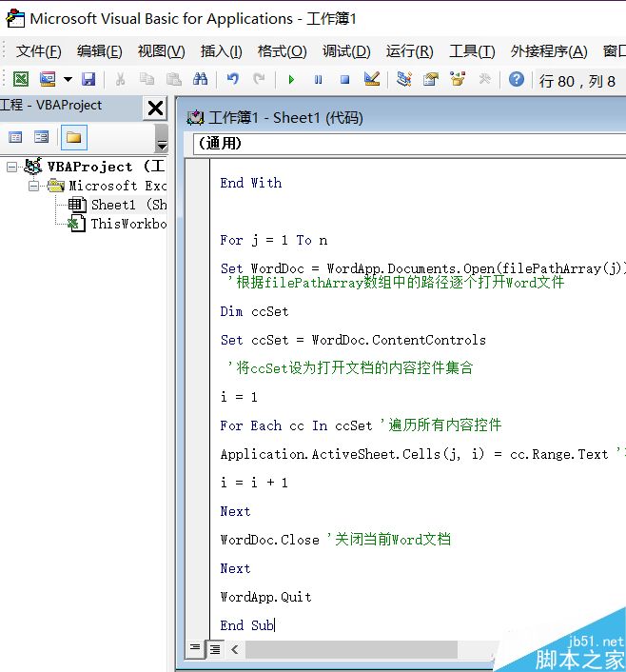Screen dimensions: 626x672
Task: Click the Cut scissors icon
Action: [120, 79]
